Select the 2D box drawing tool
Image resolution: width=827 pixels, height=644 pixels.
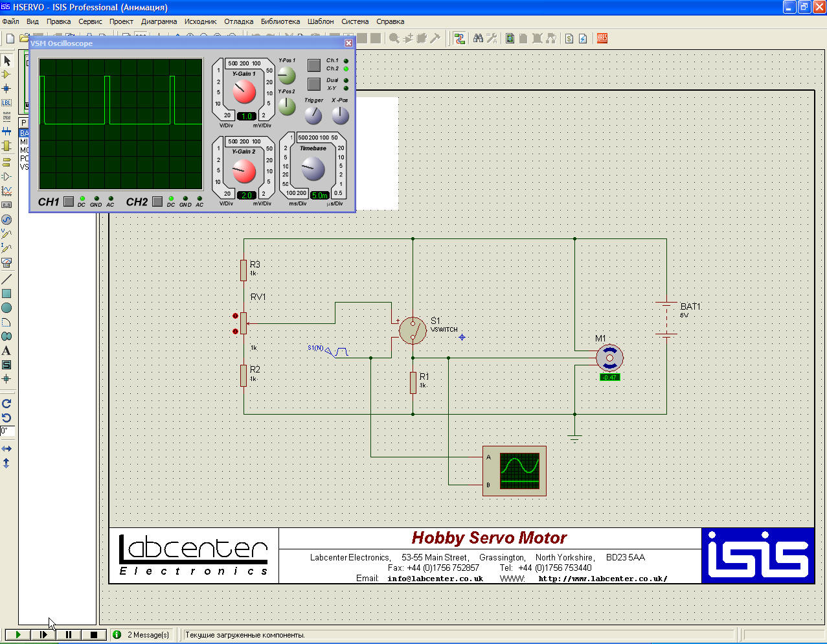(x=6, y=293)
